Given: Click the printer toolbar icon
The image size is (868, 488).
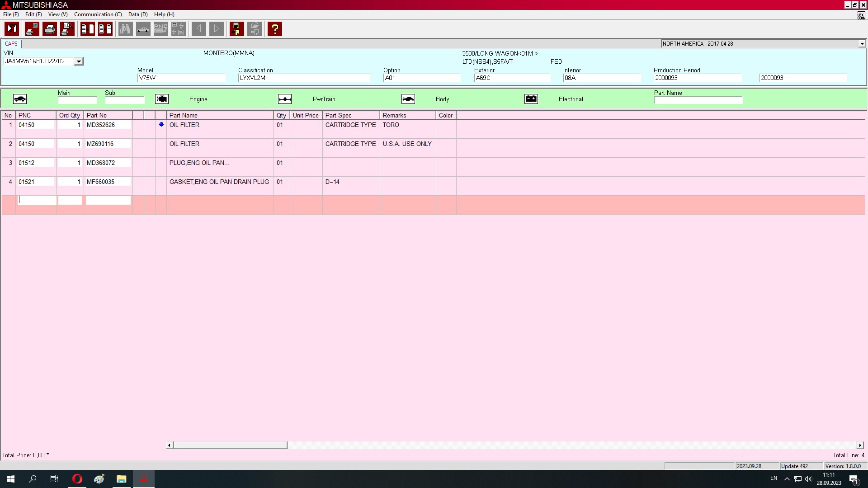Looking at the screenshot, I should click(x=50, y=29).
